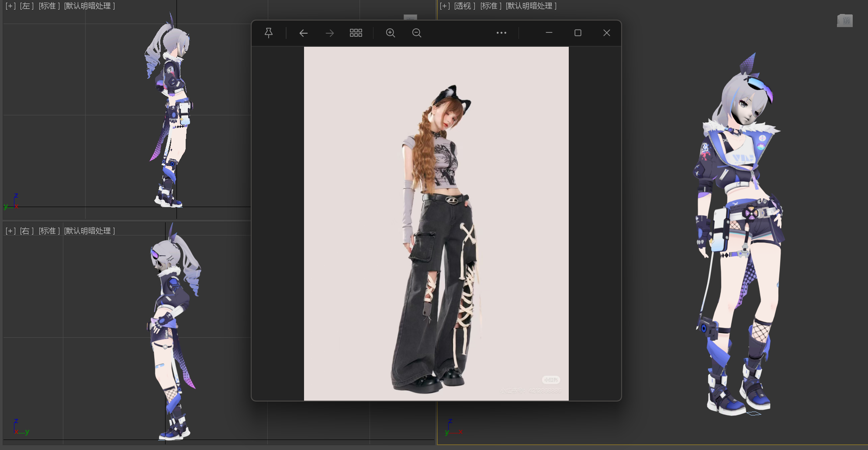Open [标准] menu in the perspective viewport

(491, 6)
